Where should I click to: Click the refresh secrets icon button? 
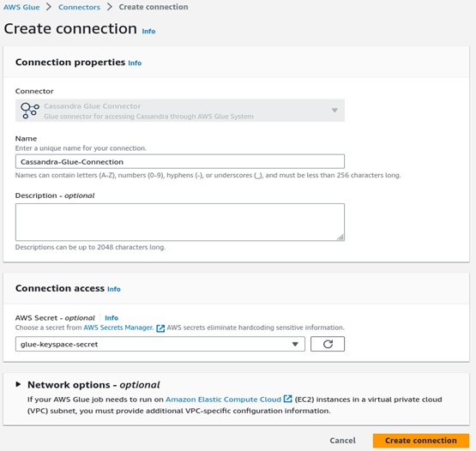pyautogui.click(x=328, y=344)
